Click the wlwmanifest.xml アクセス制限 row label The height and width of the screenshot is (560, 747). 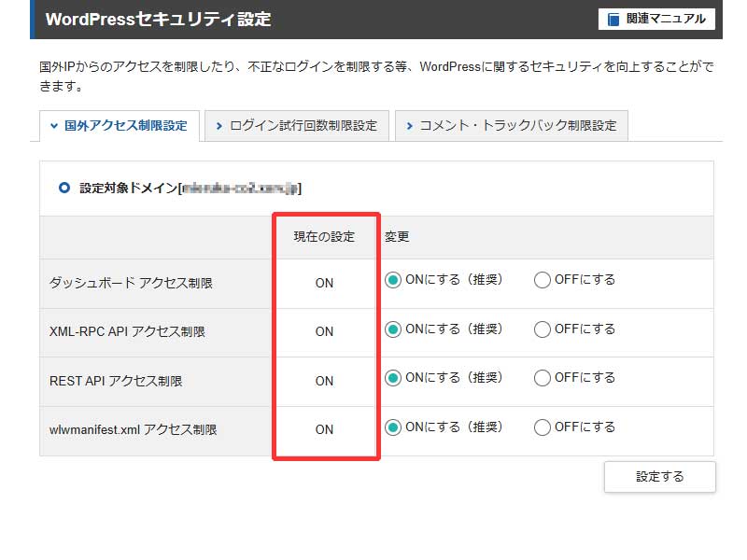(133, 429)
